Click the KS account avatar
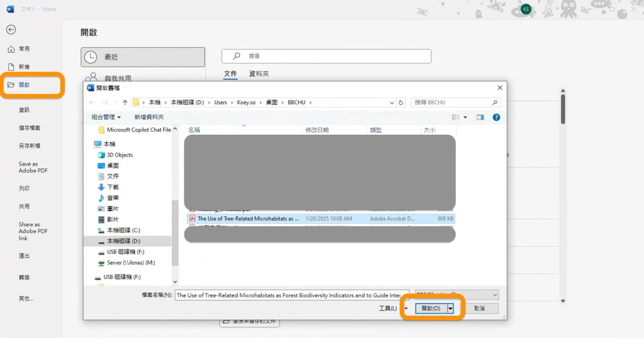Screen dimensions: 644x338 (526, 9)
